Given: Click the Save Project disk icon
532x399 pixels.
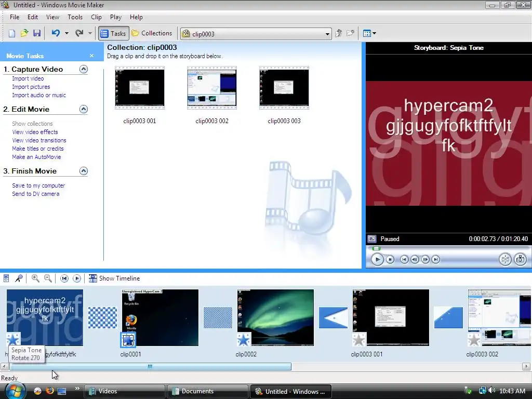Looking at the screenshot, I should tap(37, 33).
